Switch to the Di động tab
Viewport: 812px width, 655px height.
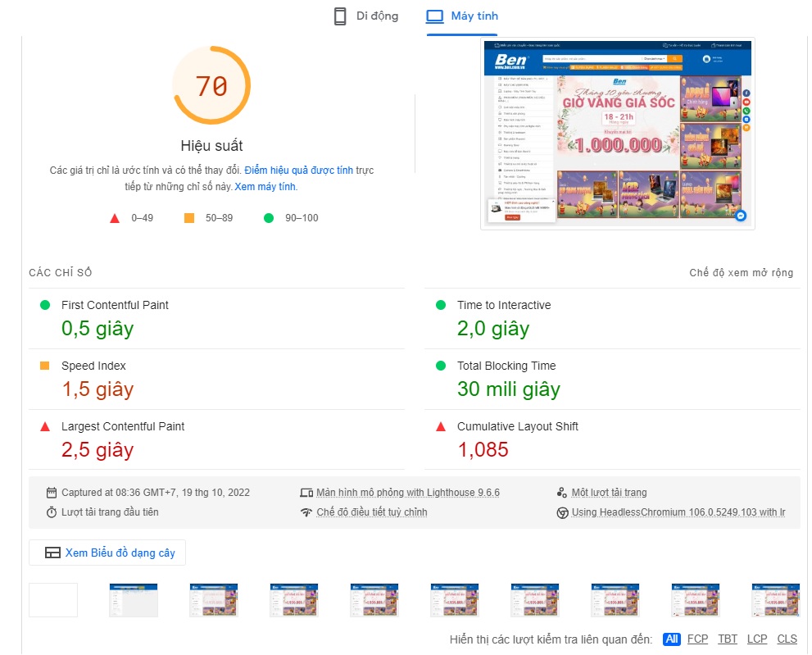pos(365,15)
